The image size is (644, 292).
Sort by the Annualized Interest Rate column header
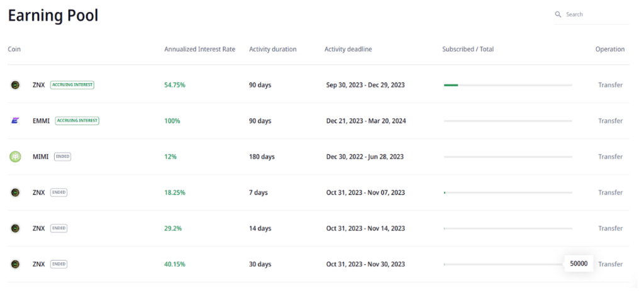click(199, 49)
